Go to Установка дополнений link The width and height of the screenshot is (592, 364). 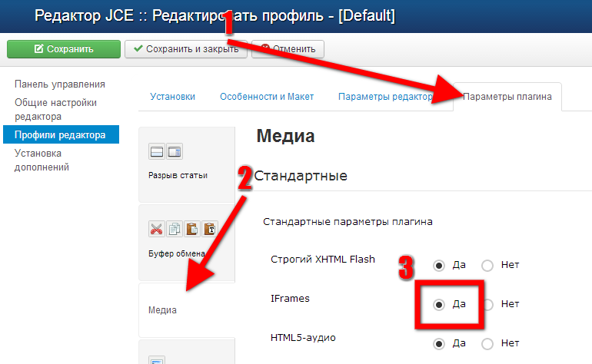pos(42,160)
